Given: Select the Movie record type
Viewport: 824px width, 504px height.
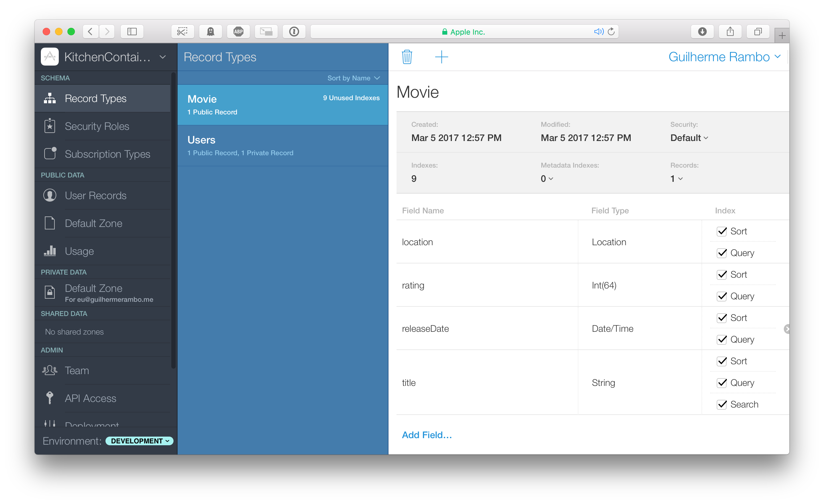Looking at the screenshot, I should 283,105.
